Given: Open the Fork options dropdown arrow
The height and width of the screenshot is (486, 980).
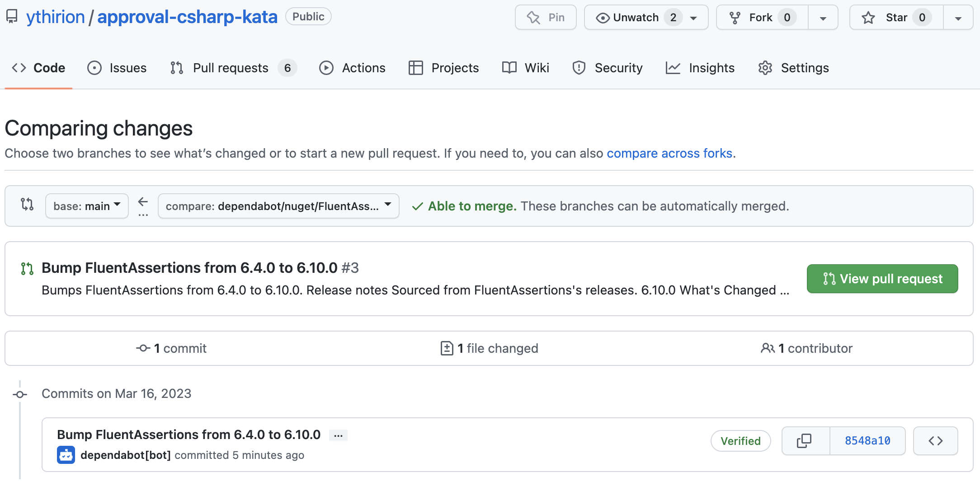Looking at the screenshot, I should pos(823,18).
